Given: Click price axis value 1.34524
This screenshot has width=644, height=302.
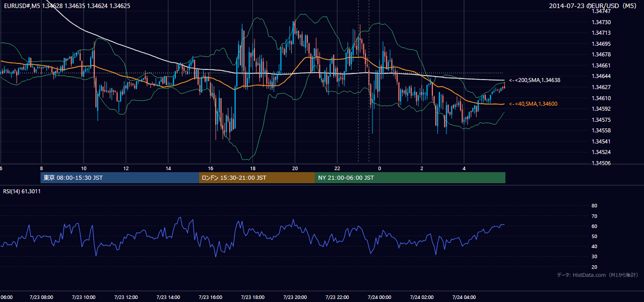Looking at the screenshot, I should (x=601, y=152).
